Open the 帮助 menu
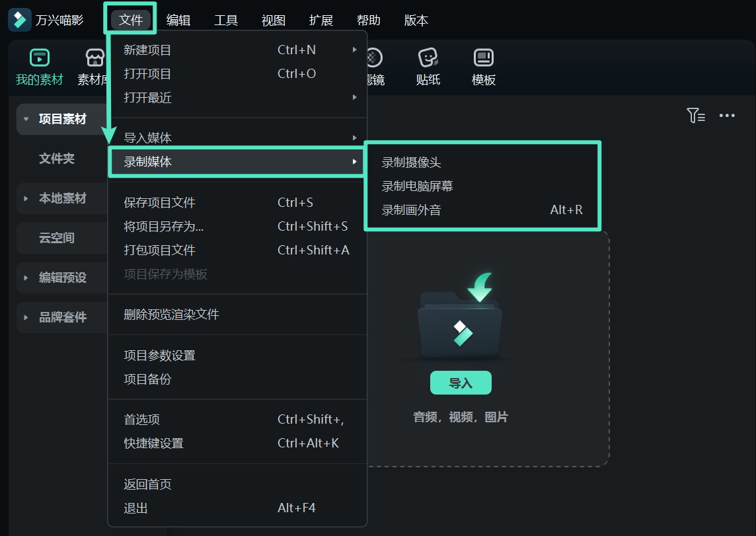This screenshot has width=756, height=536. point(368,20)
